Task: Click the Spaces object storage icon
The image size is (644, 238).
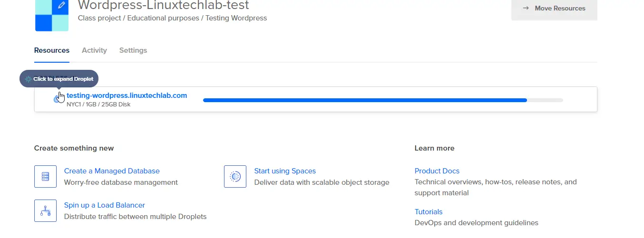Action: coord(235,176)
